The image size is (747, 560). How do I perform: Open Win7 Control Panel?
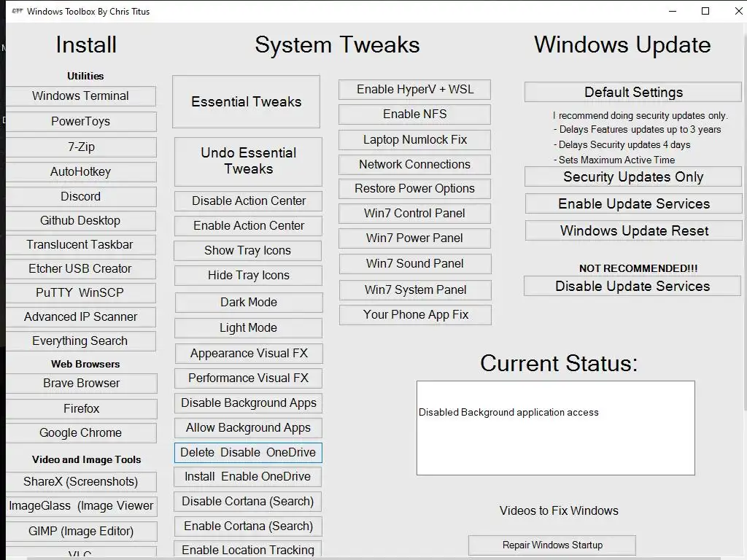coord(414,214)
